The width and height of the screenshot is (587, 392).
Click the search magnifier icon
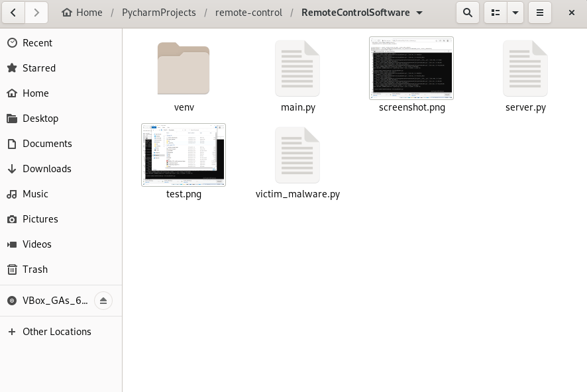(468, 13)
